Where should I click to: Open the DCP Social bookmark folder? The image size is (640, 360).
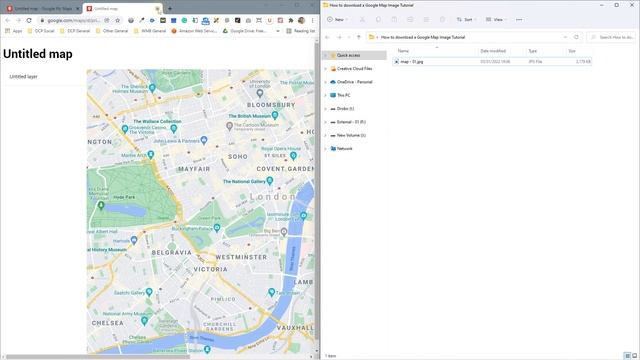[41, 31]
